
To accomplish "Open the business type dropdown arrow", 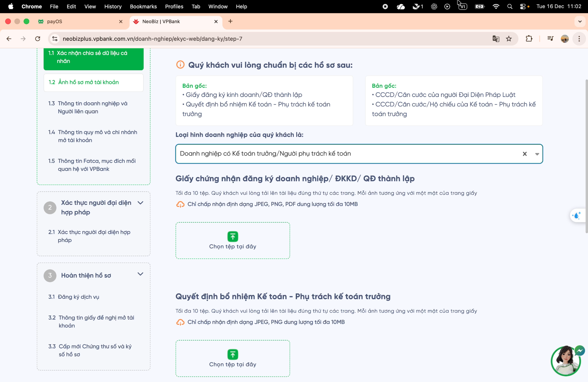I will [537, 154].
